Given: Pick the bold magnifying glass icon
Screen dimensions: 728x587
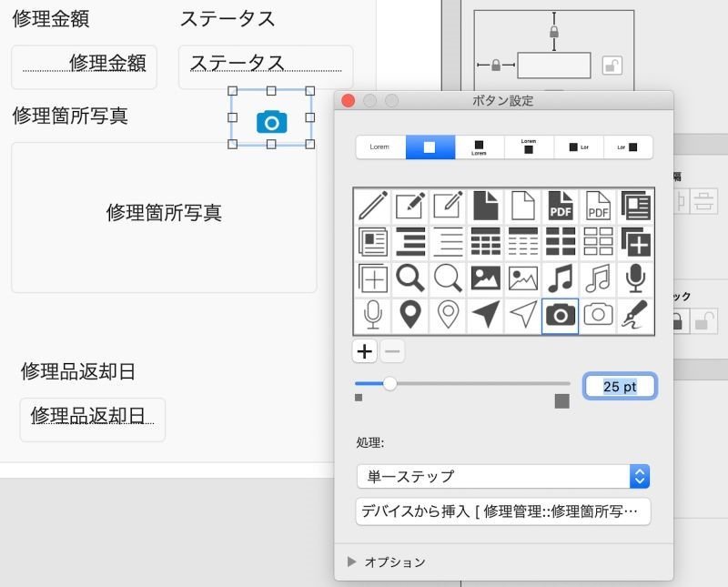Looking at the screenshot, I should (x=410, y=278).
